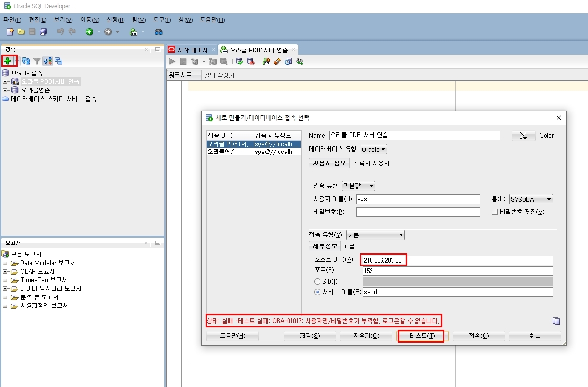Viewport: 588px width, 387px height.
Task: Click the 저장(S) button
Action: tap(310, 336)
